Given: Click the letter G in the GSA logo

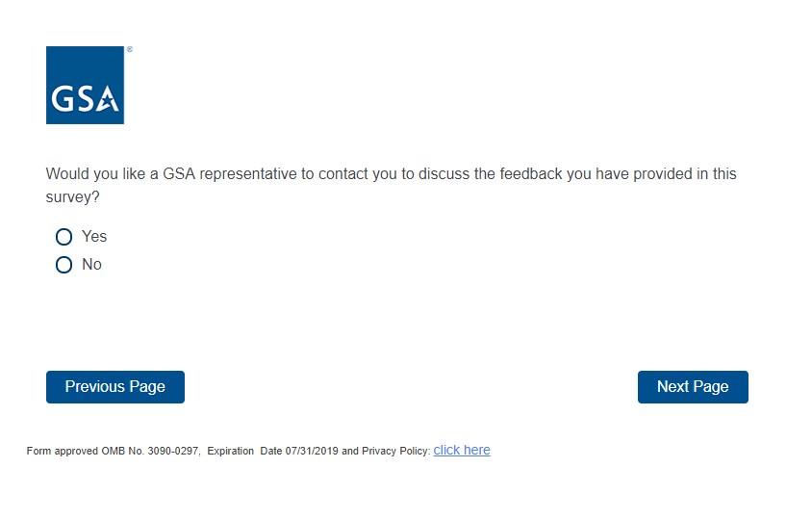Looking at the screenshot, I should tap(63, 100).
